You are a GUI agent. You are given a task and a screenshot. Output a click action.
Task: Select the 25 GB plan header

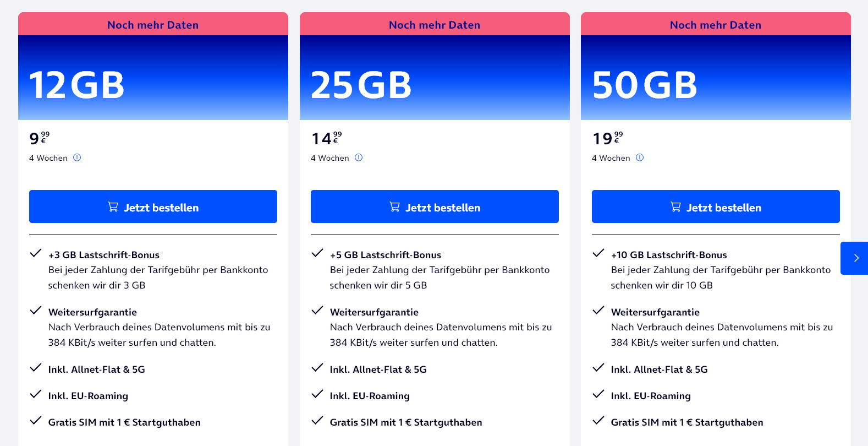pos(435,78)
